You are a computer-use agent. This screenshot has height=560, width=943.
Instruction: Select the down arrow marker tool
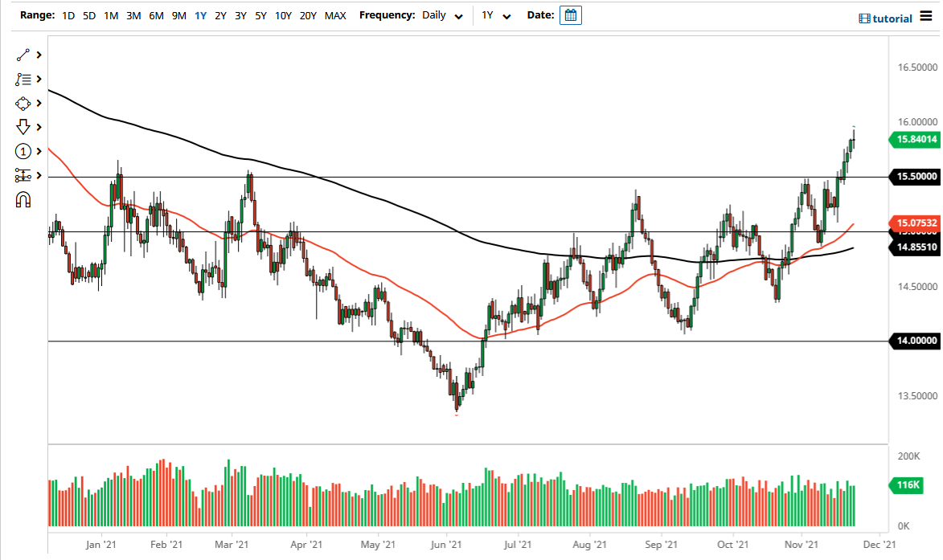[23, 127]
